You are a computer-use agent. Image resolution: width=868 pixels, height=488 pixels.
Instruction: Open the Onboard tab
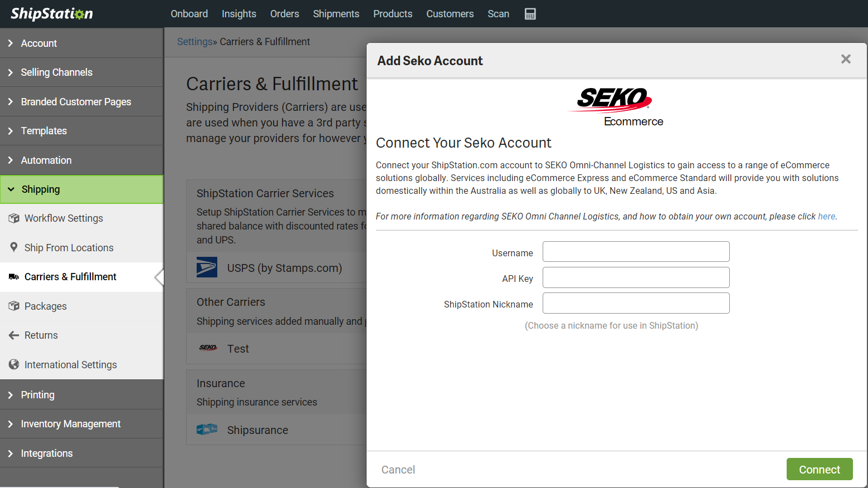pyautogui.click(x=189, y=14)
